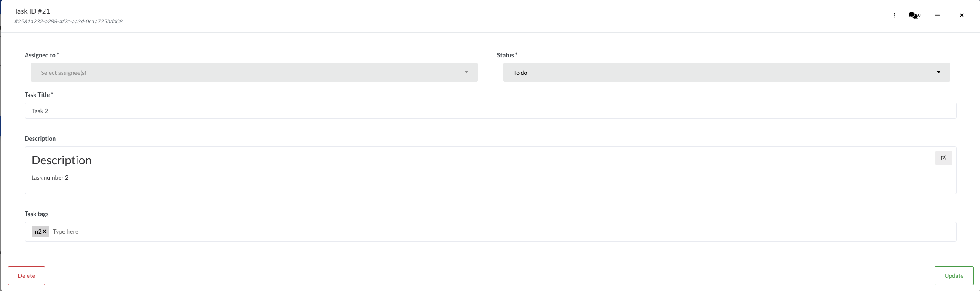Click into the Task Title field

[x=490, y=111]
